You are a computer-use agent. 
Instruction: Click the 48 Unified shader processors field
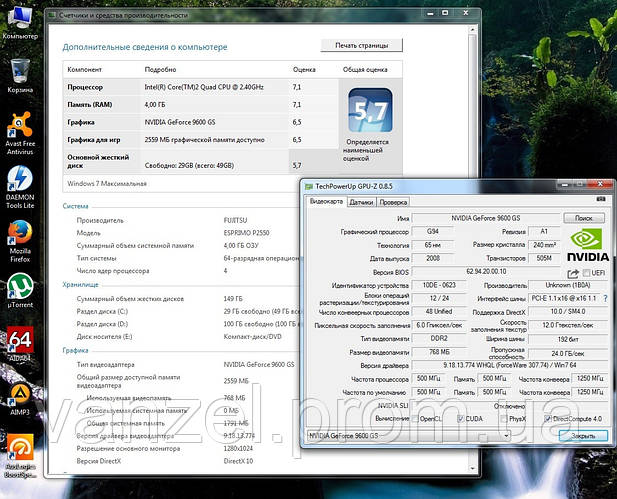click(439, 312)
